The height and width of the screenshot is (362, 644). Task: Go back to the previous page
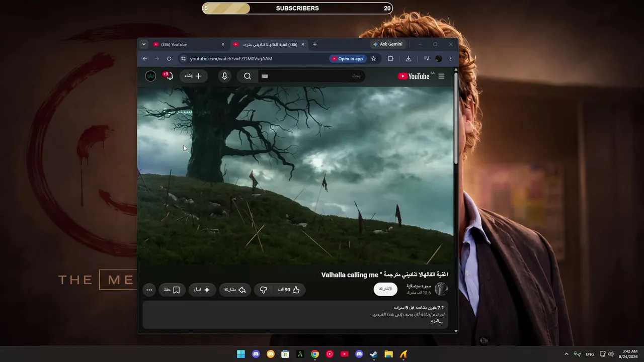pos(145,59)
